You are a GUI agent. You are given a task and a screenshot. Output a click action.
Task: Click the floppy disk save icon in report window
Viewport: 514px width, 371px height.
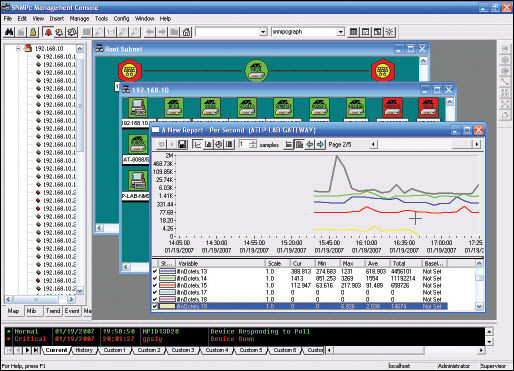[x=182, y=144]
